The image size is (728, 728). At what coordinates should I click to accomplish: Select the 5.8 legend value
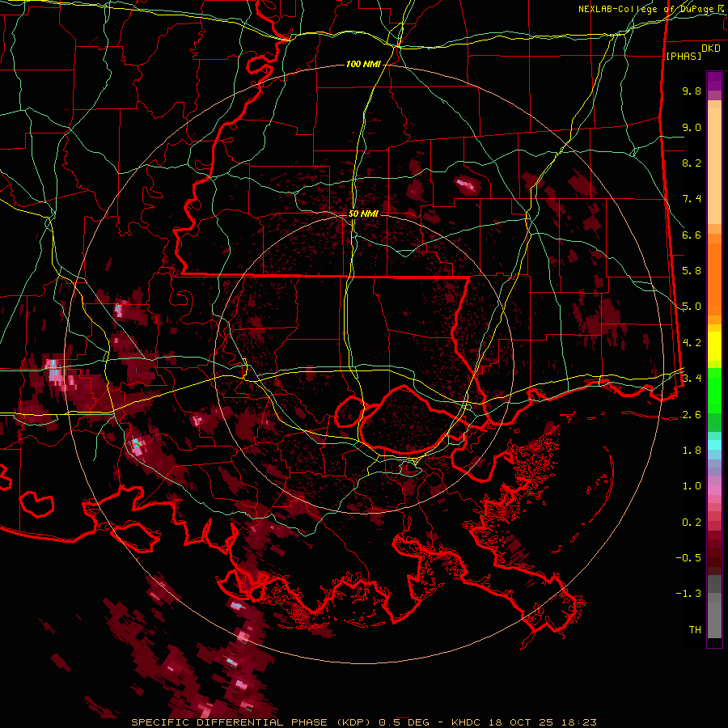pos(692,271)
